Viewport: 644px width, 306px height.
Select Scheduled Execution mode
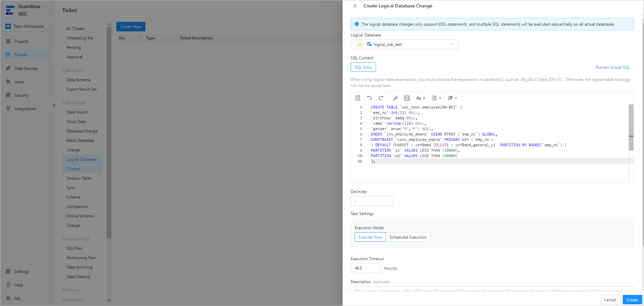click(408, 237)
